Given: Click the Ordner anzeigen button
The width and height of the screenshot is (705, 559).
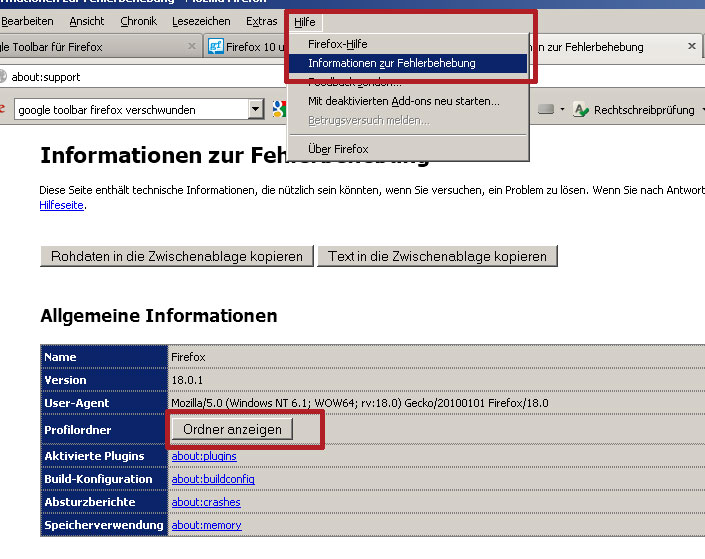Looking at the screenshot, I should 232,429.
